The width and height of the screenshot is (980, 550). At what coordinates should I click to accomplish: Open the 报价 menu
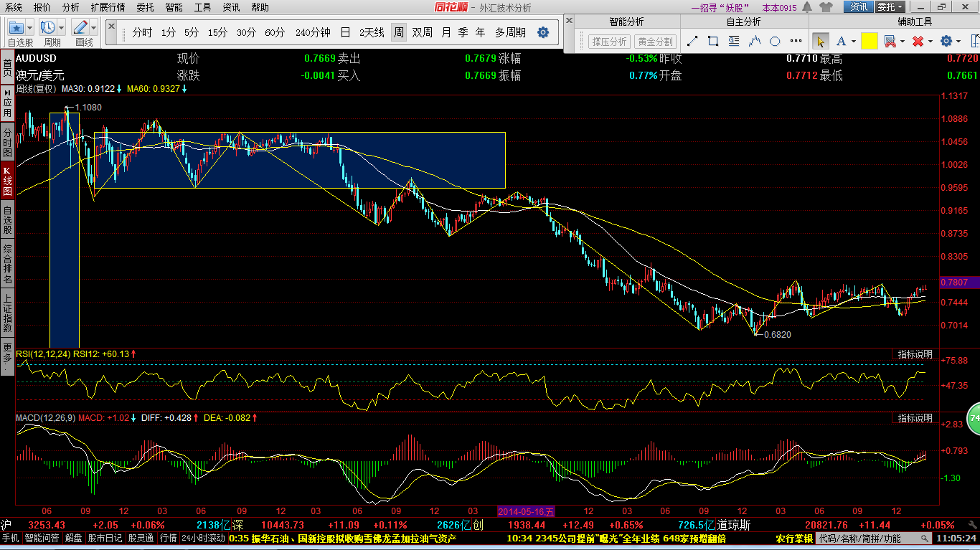[42, 7]
